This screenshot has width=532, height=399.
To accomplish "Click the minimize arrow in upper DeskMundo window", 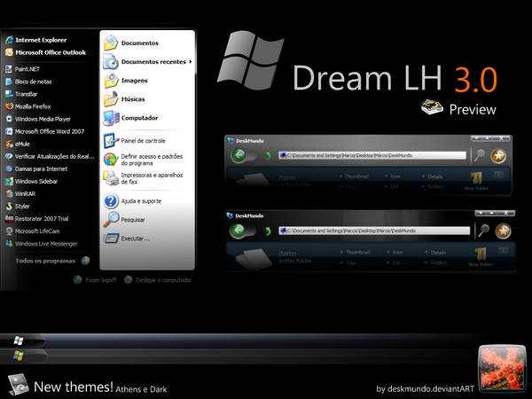I will tap(476, 138).
